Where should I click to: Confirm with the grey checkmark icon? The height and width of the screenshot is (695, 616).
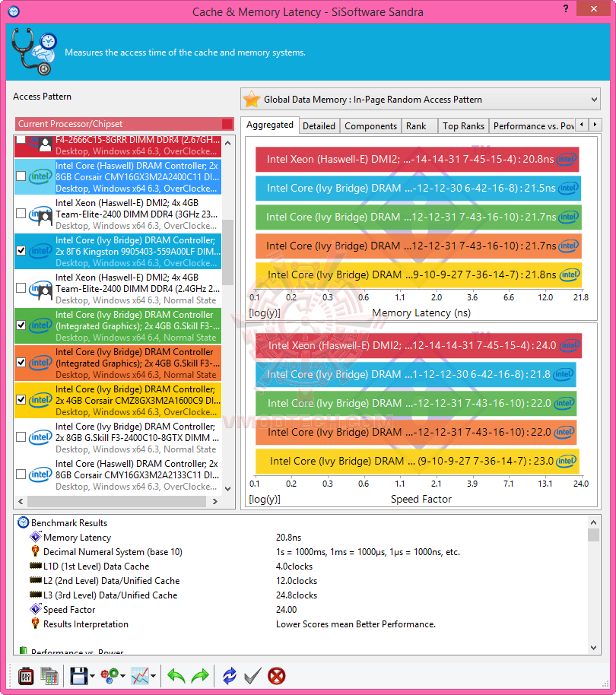pyautogui.click(x=252, y=676)
